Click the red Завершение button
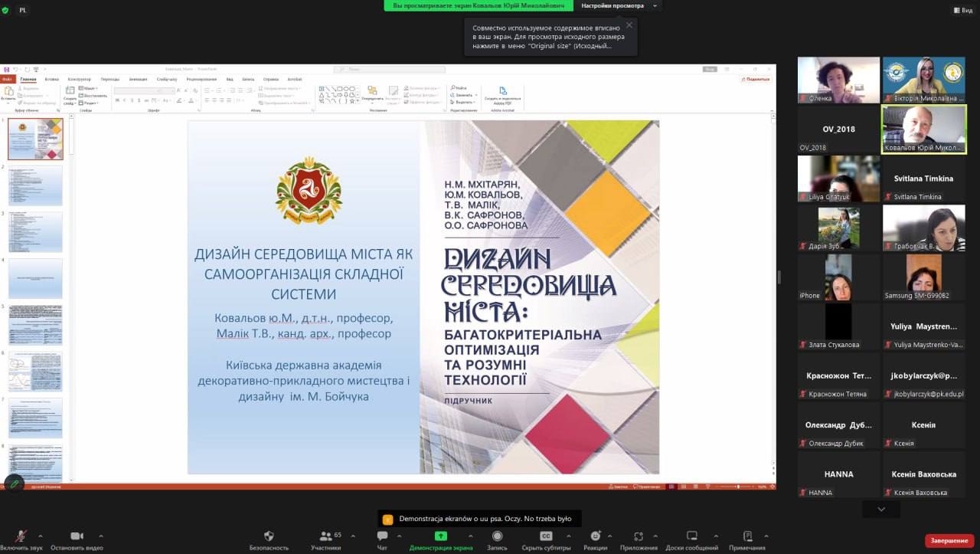This screenshot has height=554, width=980. point(949,541)
